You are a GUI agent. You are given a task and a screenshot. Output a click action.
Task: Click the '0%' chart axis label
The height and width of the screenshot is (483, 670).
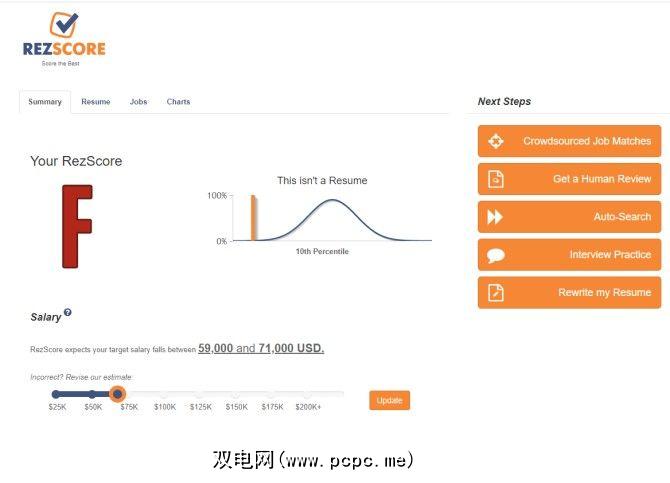pyautogui.click(x=222, y=241)
